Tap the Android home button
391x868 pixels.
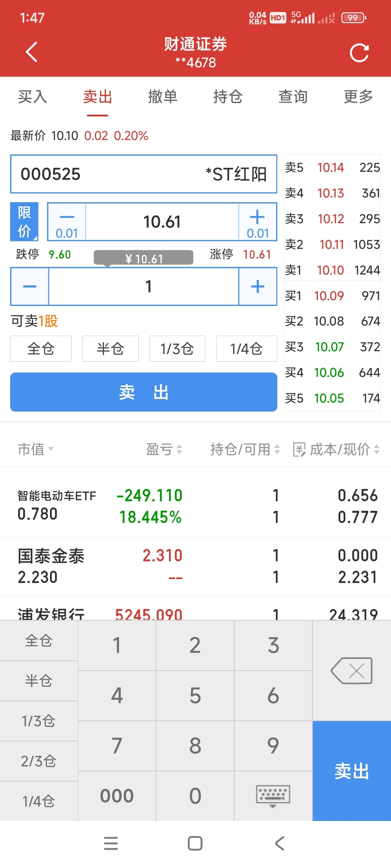pos(195,843)
